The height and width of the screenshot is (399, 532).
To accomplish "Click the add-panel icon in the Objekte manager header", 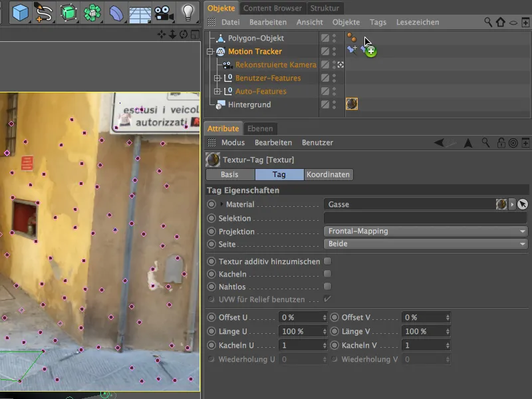I will point(525,23).
